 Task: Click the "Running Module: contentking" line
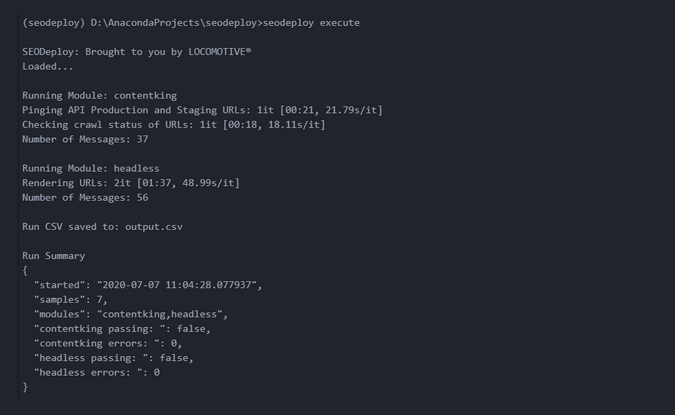click(x=100, y=95)
